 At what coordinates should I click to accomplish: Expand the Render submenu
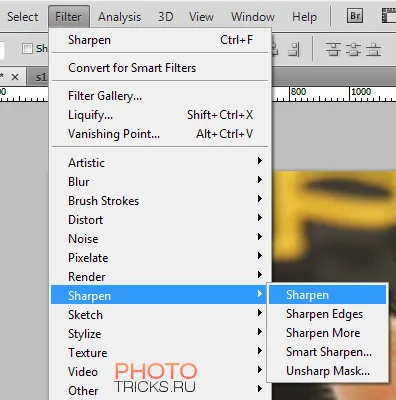coord(160,277)
